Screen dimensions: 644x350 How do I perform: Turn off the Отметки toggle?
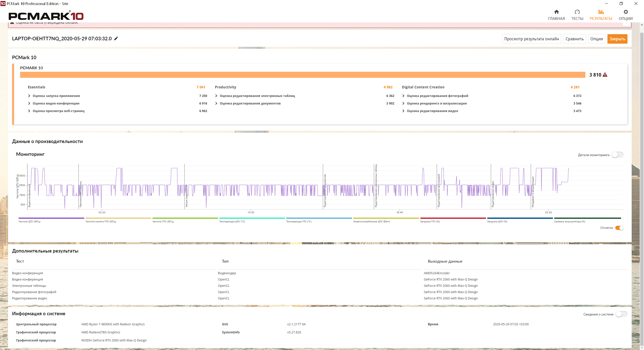(619, 228)
